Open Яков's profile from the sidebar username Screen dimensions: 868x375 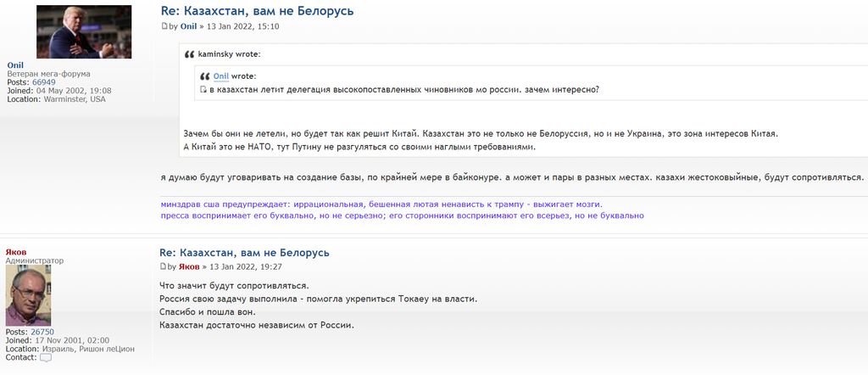tap(16, 252)
